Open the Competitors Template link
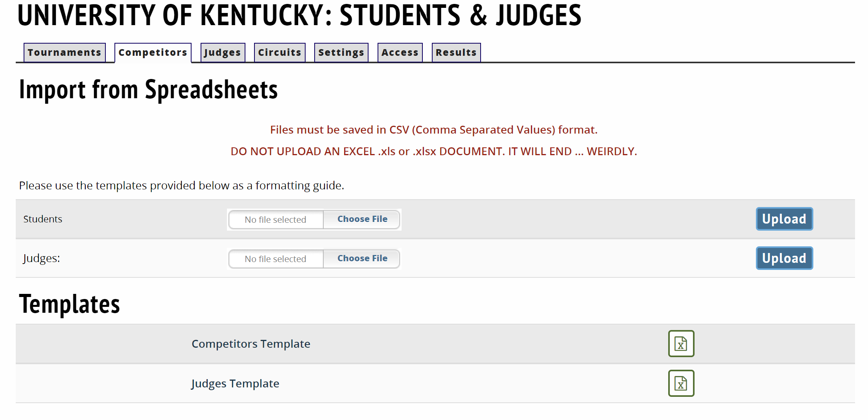This screenshot has width=868, height=420. (x=251, y=344)
